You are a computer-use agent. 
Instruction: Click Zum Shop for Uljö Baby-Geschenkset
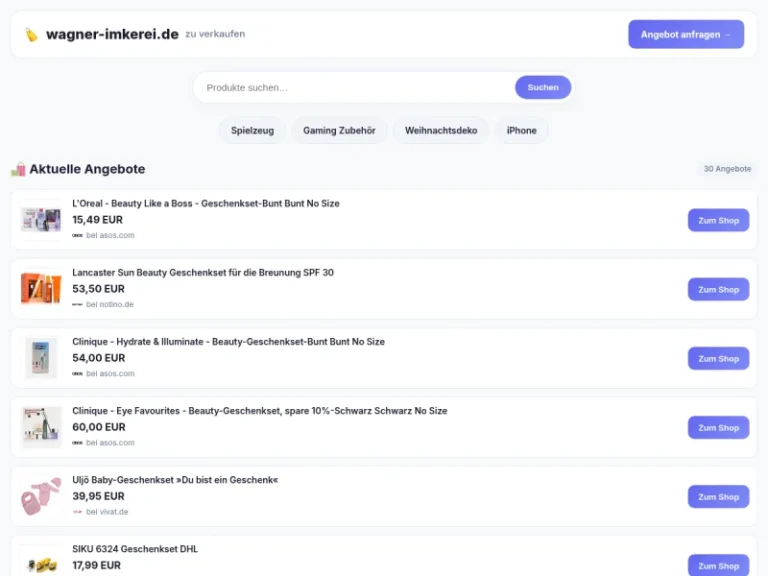[x=718, y=497]
